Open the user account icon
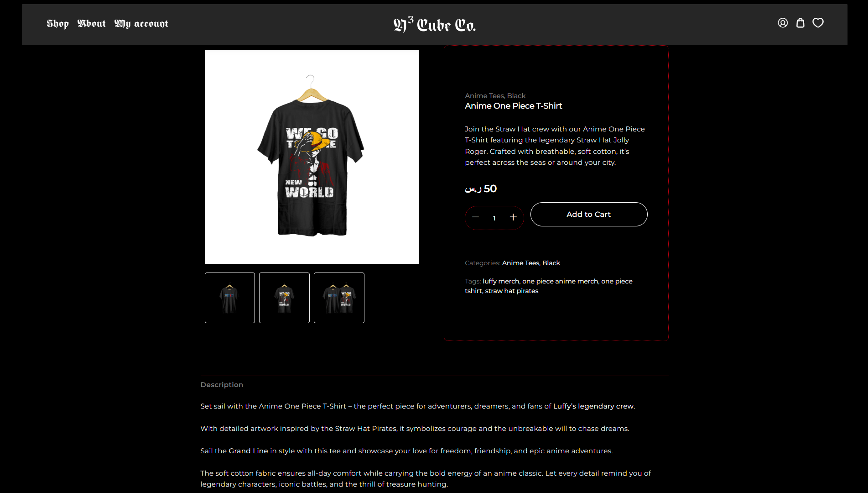868x493 pixels. 783,23
